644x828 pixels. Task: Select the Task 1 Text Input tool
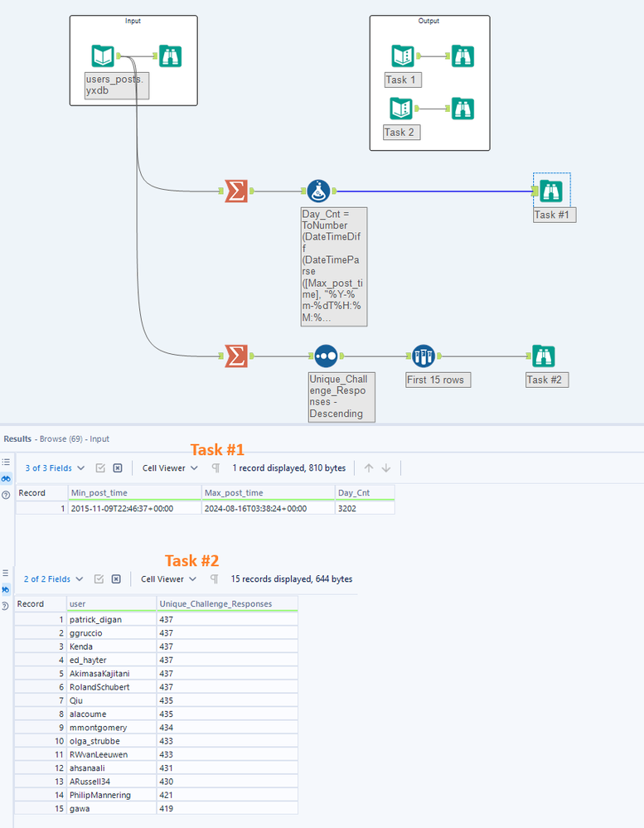pos(403,56)
